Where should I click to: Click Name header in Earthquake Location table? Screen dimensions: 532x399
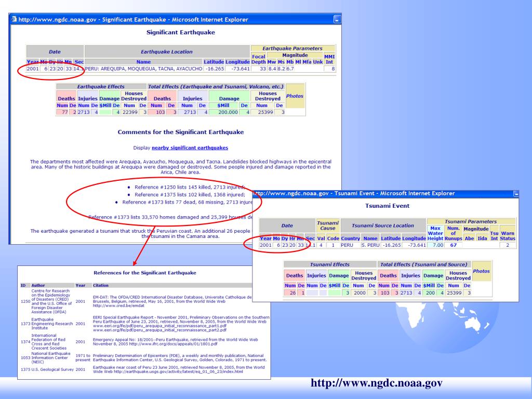click(143, 62)
